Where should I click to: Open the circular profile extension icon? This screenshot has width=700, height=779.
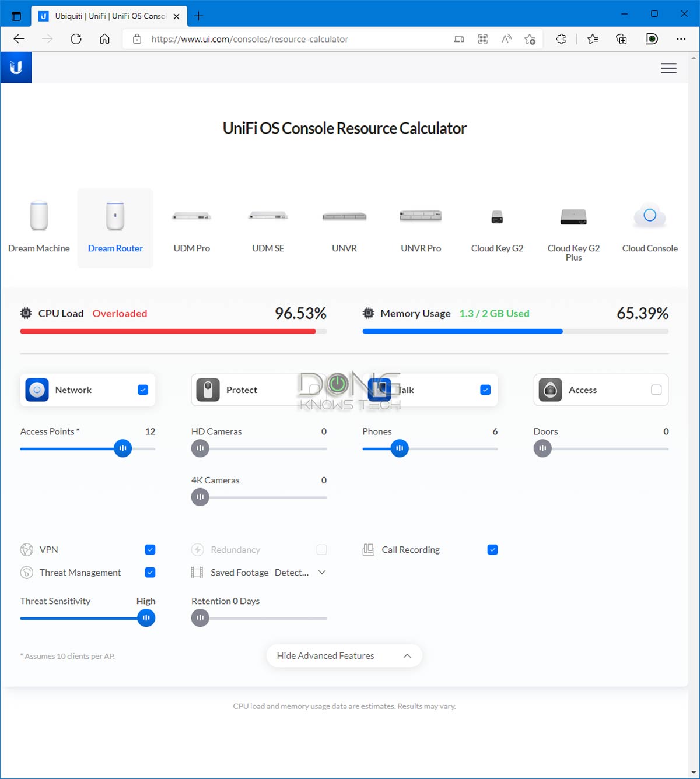tap(652, 39)
